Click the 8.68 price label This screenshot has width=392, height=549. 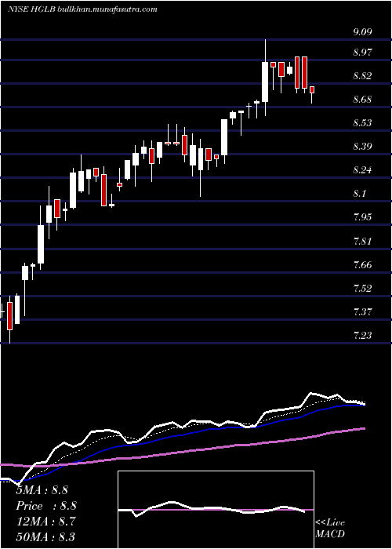tap(362, 100)
